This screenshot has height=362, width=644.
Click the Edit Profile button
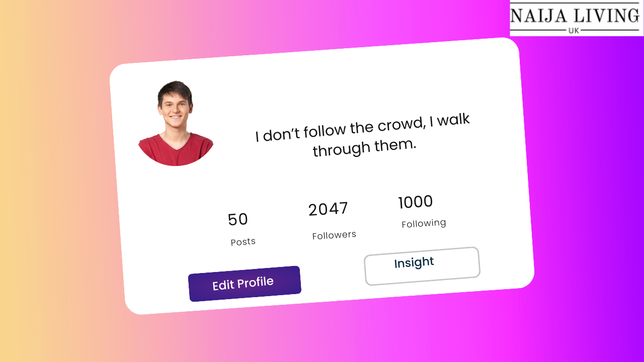(245, 284)
